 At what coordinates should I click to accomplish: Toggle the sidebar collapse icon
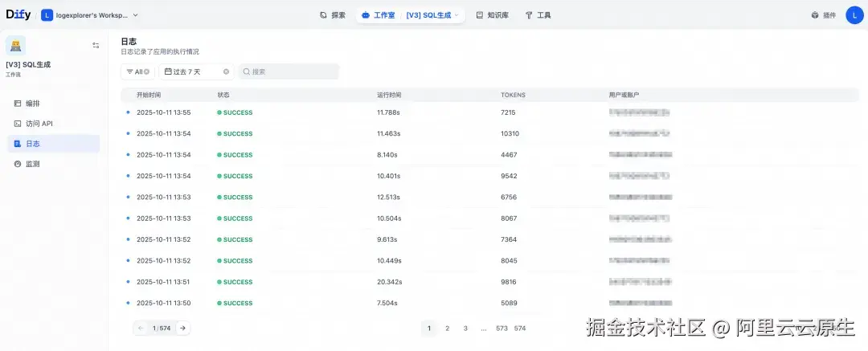tap(96, 46)
